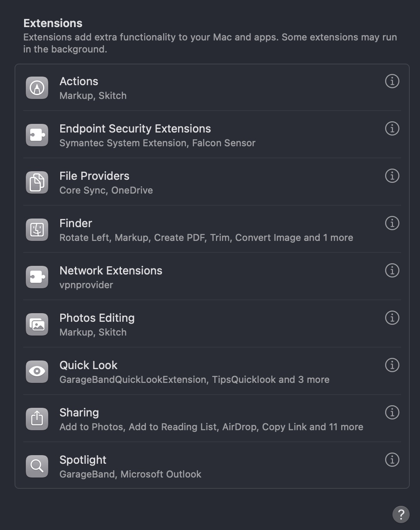
Task: Click the Endpoint Security Extensions puzzle icon
Action: [x=37, y=135]
